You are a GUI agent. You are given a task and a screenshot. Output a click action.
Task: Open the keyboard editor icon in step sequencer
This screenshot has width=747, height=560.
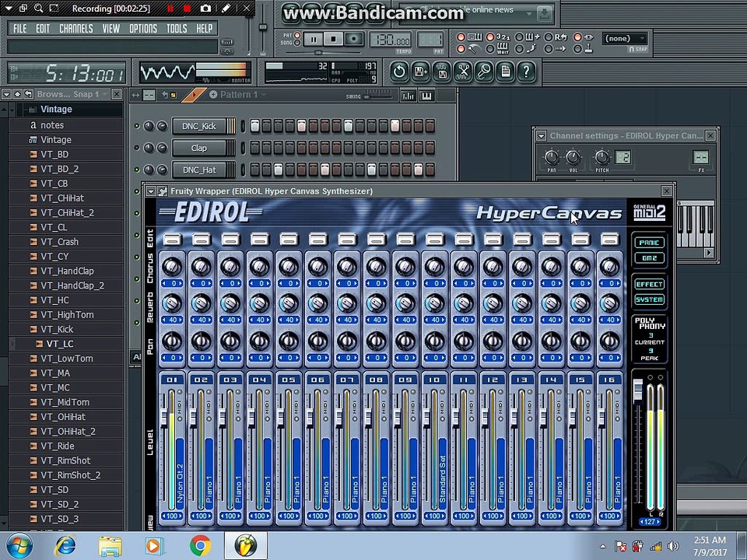(426, 96)
